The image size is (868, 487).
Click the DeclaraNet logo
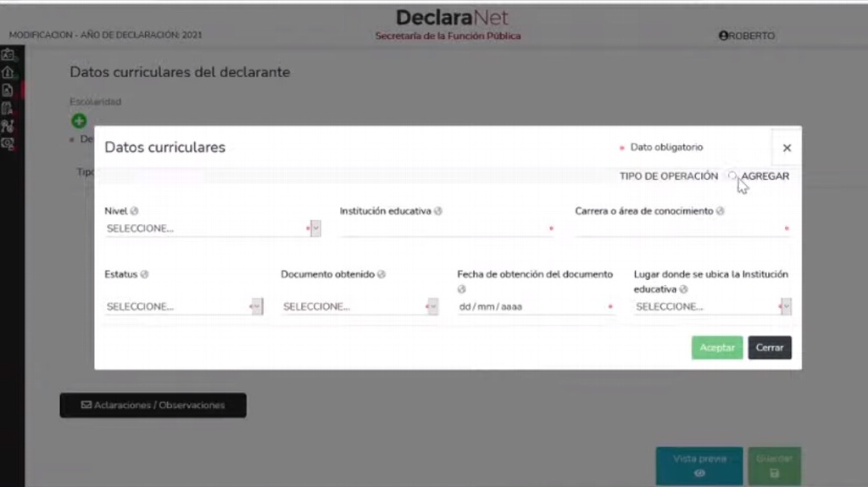pyautogui.click(x=451, y=18)
